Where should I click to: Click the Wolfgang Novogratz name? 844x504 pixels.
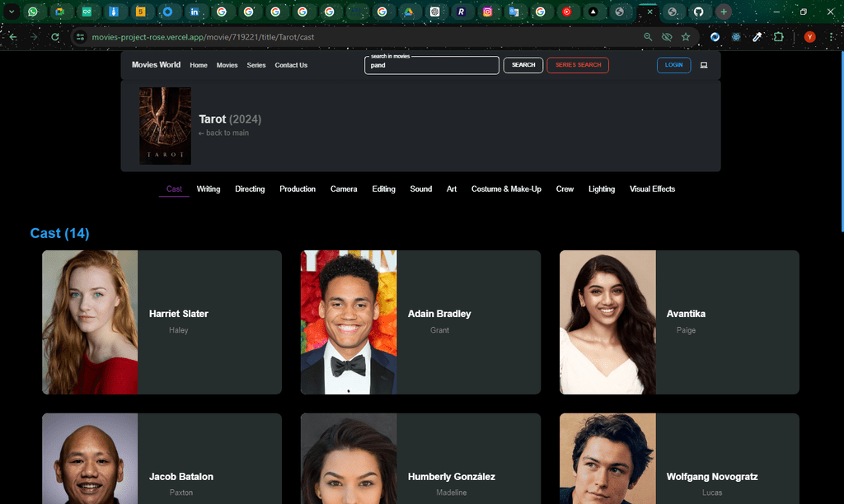click(712, 477)
